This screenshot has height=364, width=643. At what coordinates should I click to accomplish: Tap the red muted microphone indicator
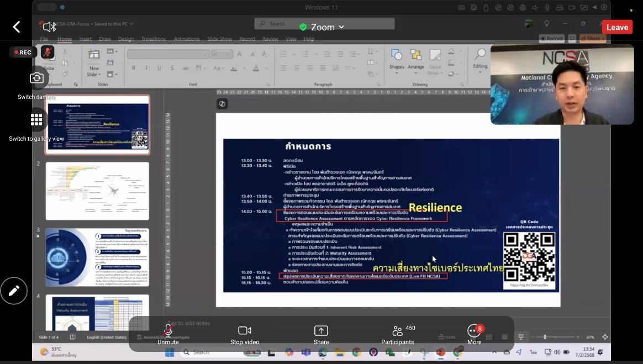[47, 52]
